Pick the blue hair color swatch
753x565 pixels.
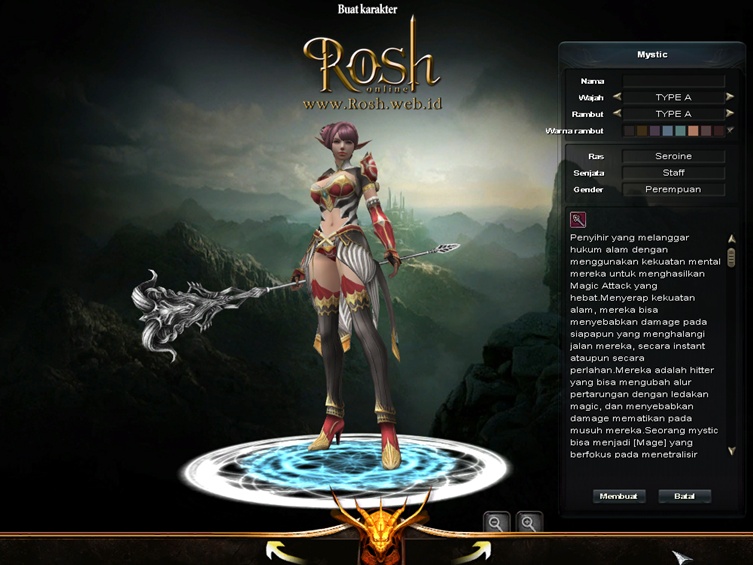point(668,131)
